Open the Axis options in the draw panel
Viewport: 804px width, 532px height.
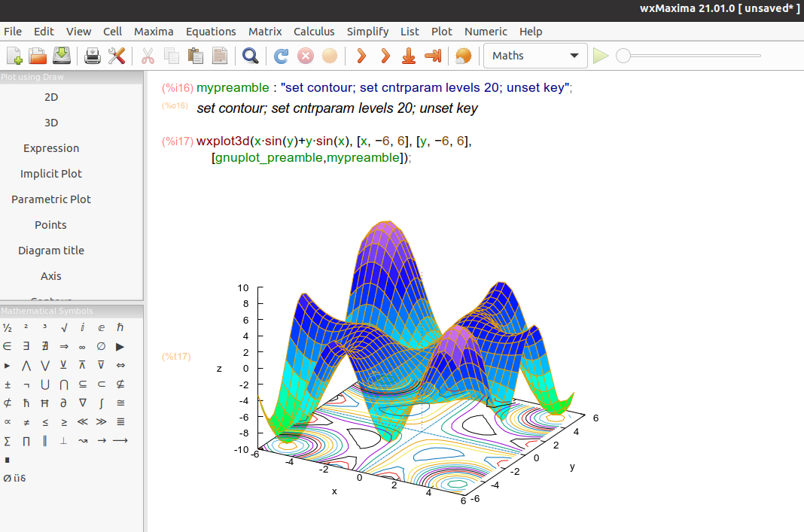50,275
